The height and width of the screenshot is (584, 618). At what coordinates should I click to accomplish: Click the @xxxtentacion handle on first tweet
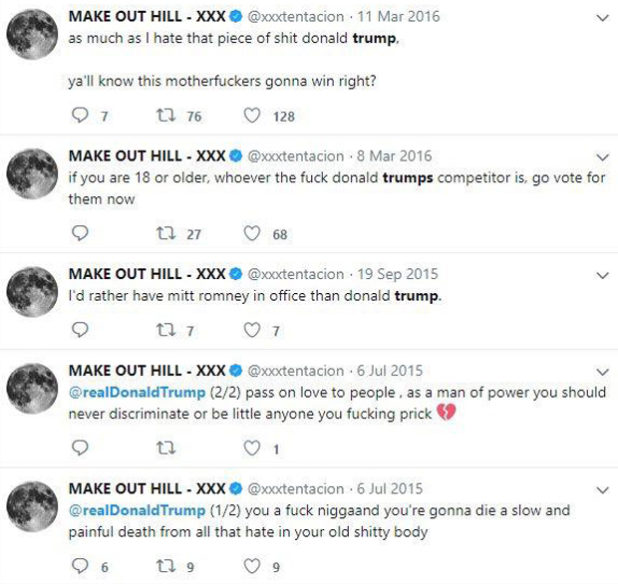(294, 18)
